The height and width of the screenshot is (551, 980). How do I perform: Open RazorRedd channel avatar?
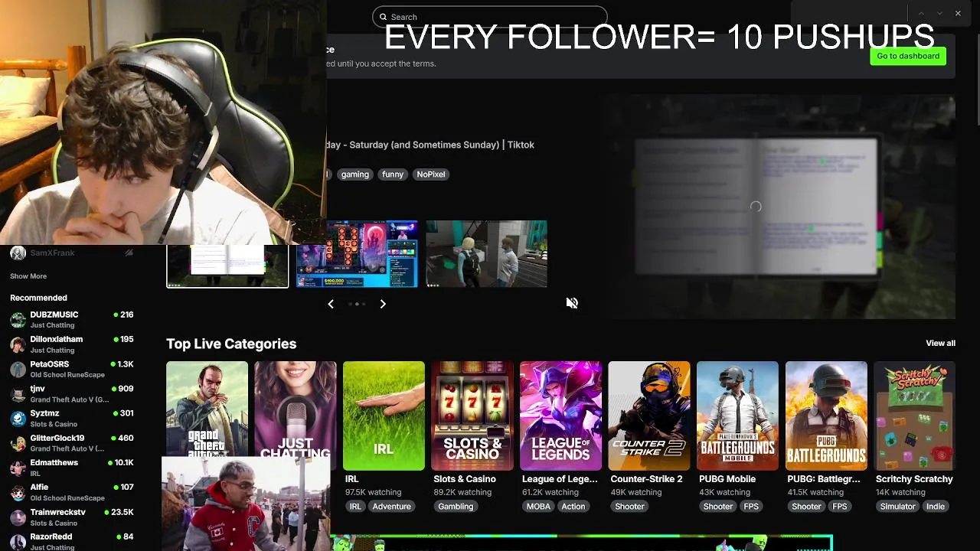pos(18,542)
